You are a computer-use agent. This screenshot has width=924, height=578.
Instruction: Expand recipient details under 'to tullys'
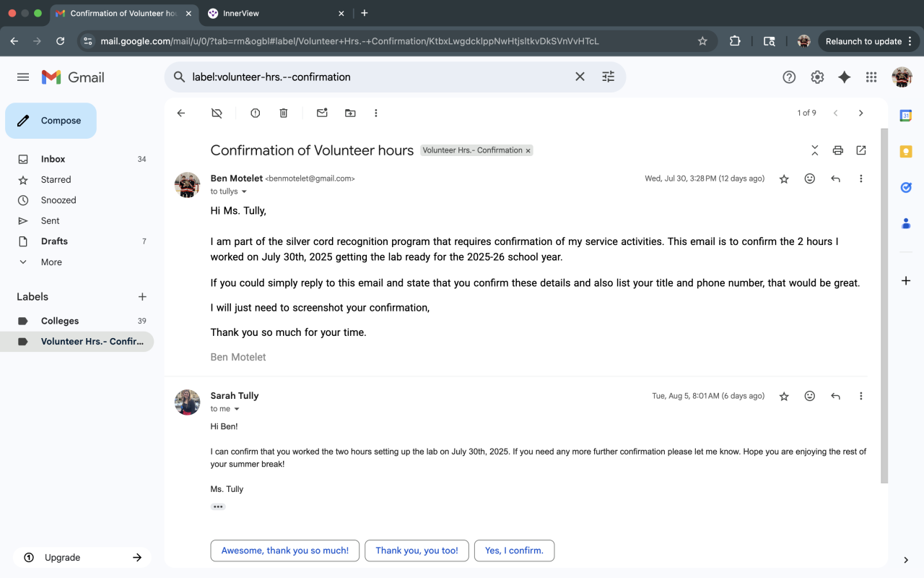pos(244,191)
